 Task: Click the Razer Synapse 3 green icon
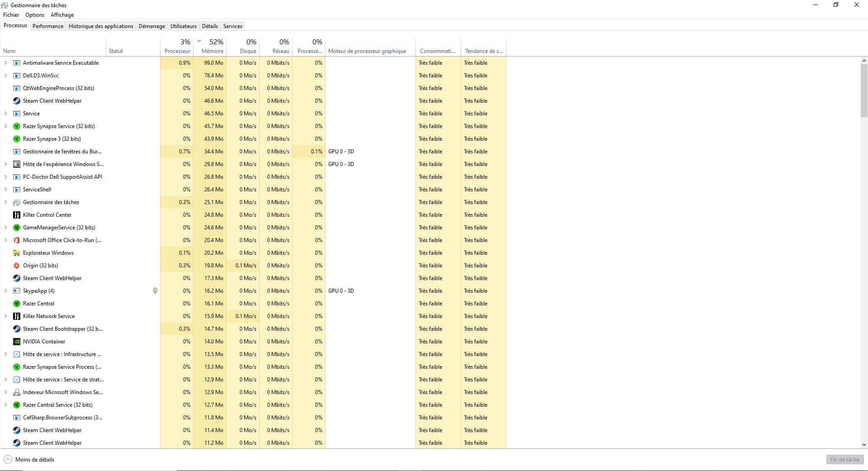(x=17, y=139)
